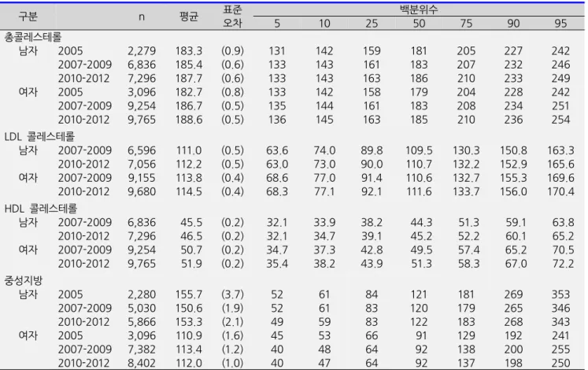The image size is (588, 370).
Task: Click the standard error (2.1)
Action: 232,322
